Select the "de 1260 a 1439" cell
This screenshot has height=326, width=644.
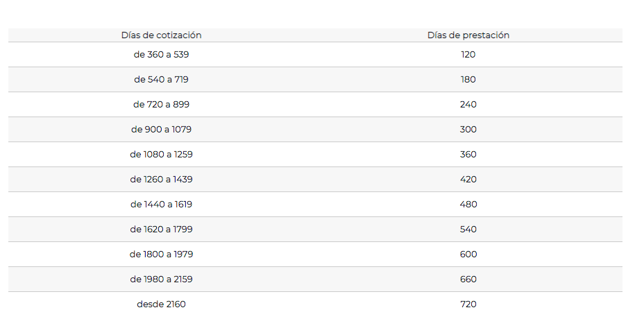[161, 179]
